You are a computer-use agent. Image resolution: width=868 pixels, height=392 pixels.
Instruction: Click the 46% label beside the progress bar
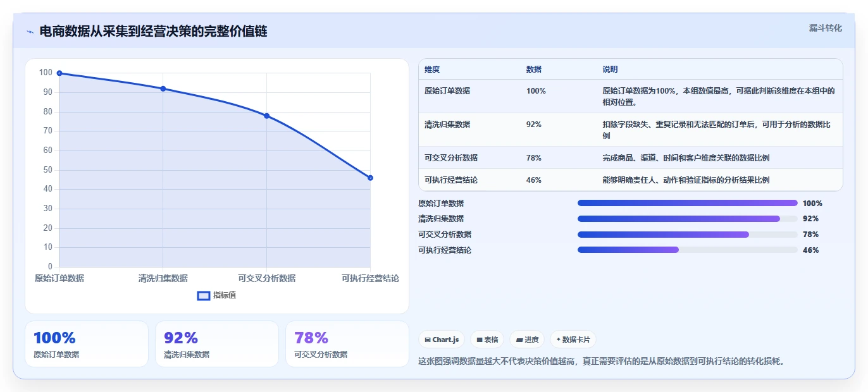[810, 250]
